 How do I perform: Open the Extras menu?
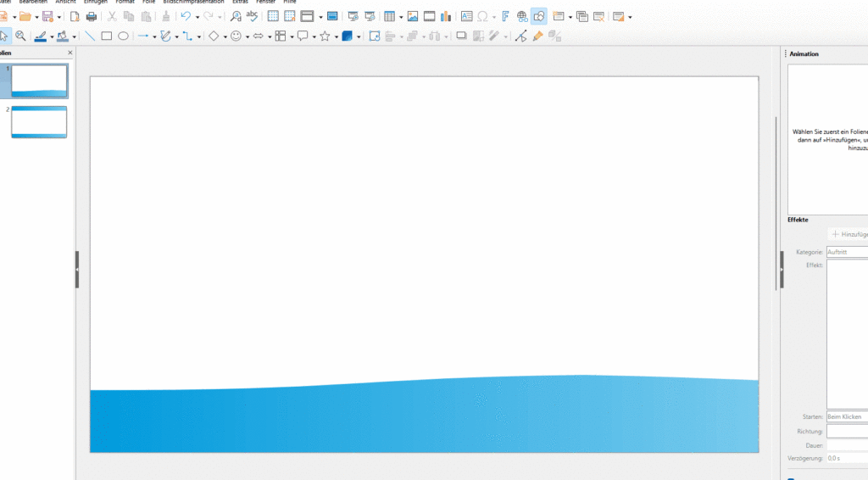coord(241,3)
